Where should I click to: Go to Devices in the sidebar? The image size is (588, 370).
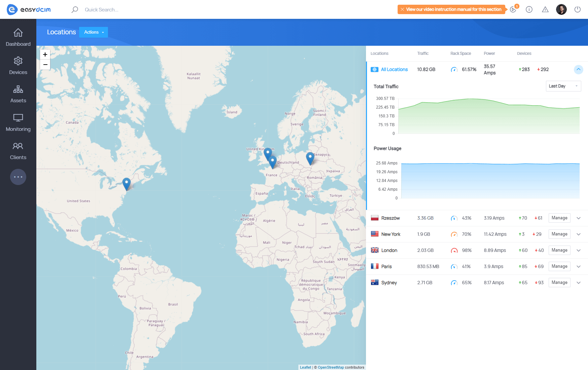[18, 66]
